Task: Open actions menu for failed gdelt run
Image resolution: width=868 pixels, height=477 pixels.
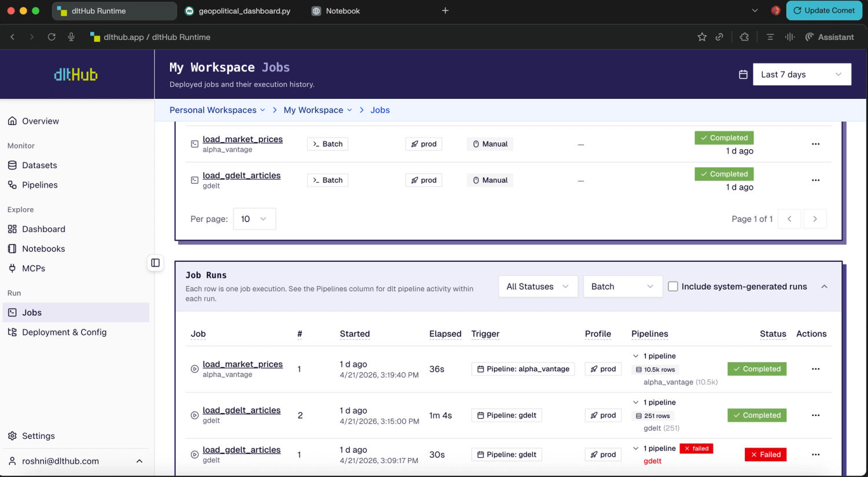Action: pos(815,454)
